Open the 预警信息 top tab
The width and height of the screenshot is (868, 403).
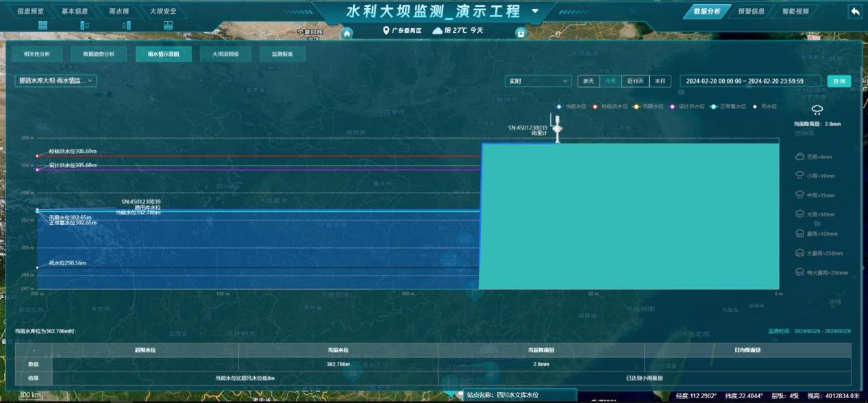pyautogui.click(x=751, y=12)
